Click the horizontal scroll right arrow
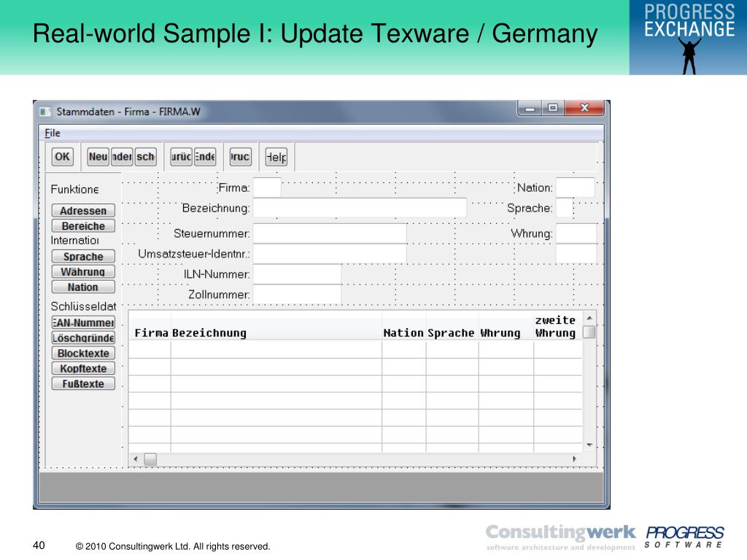 point(575,459)
